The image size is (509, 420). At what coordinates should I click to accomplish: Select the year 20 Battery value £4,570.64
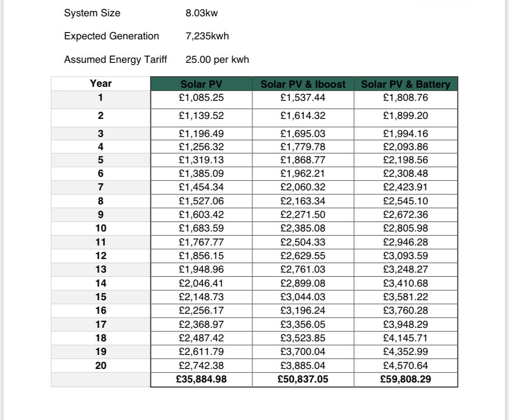click(x=405, y=365)
